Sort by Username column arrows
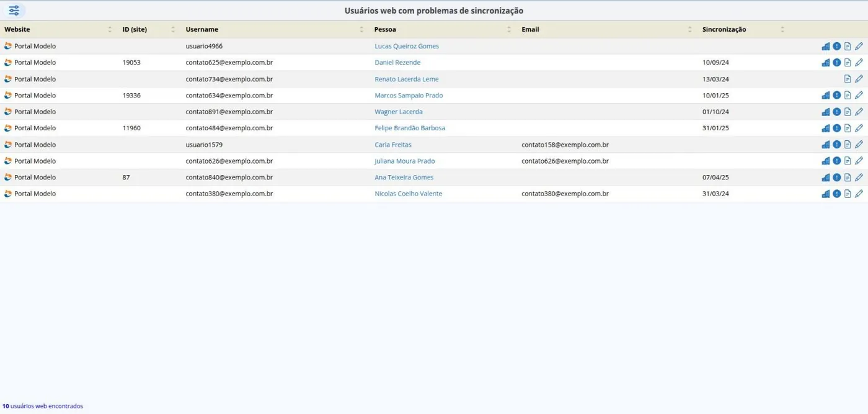The width and height of the screenshot is (868, 414). [361, 29]
